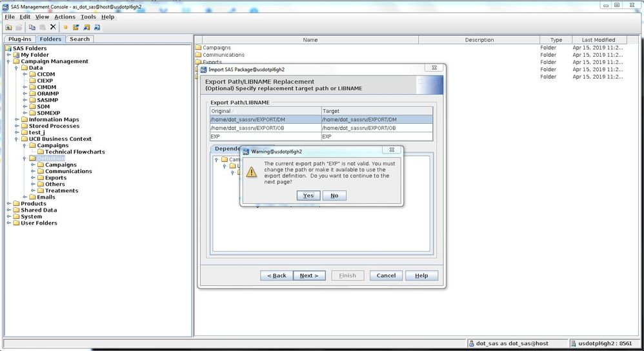Collapse the Campaign Management tree node
Viewport: 644px width, 351px height.
point(8,61)
